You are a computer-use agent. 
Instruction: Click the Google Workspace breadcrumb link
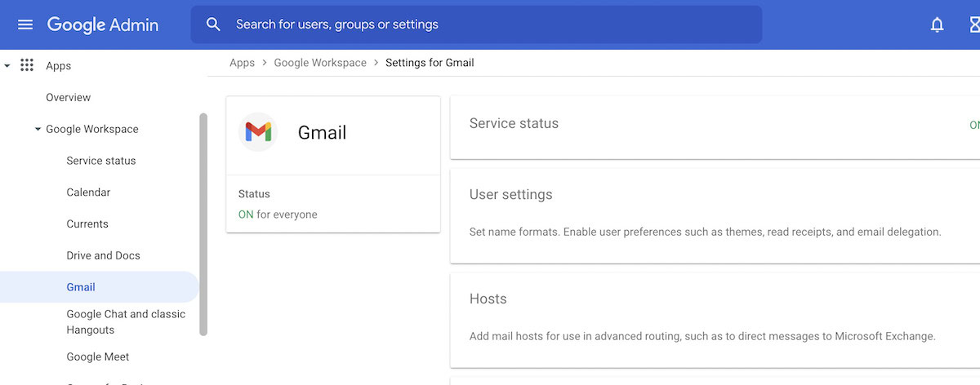[320, 63]
